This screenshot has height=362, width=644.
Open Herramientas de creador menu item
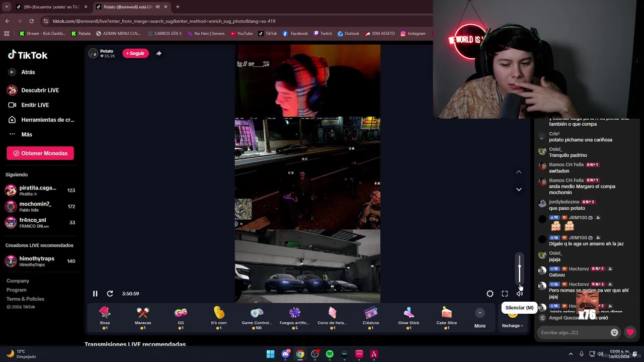tap(41, 120)
